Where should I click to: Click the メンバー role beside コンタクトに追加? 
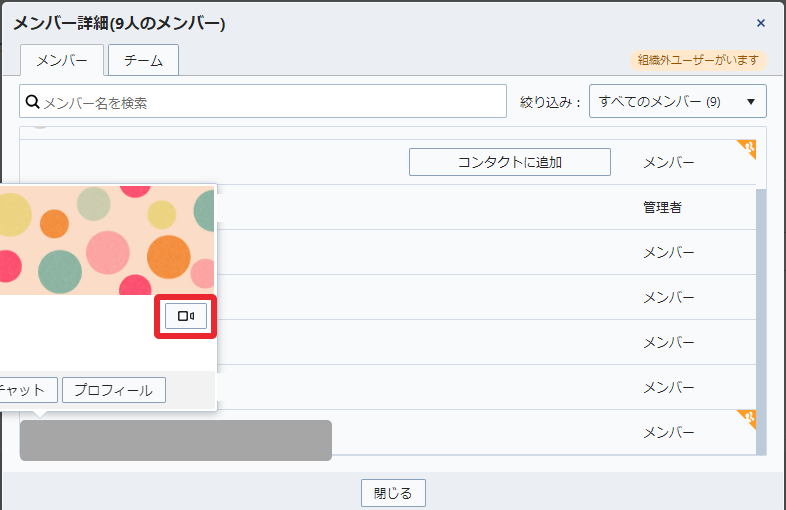668,162
